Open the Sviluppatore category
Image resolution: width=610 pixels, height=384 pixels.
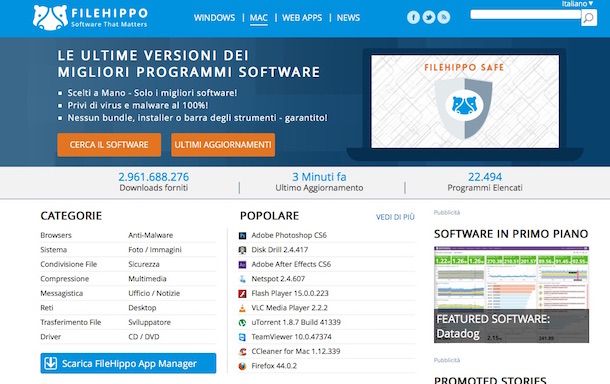pos(149,322)
